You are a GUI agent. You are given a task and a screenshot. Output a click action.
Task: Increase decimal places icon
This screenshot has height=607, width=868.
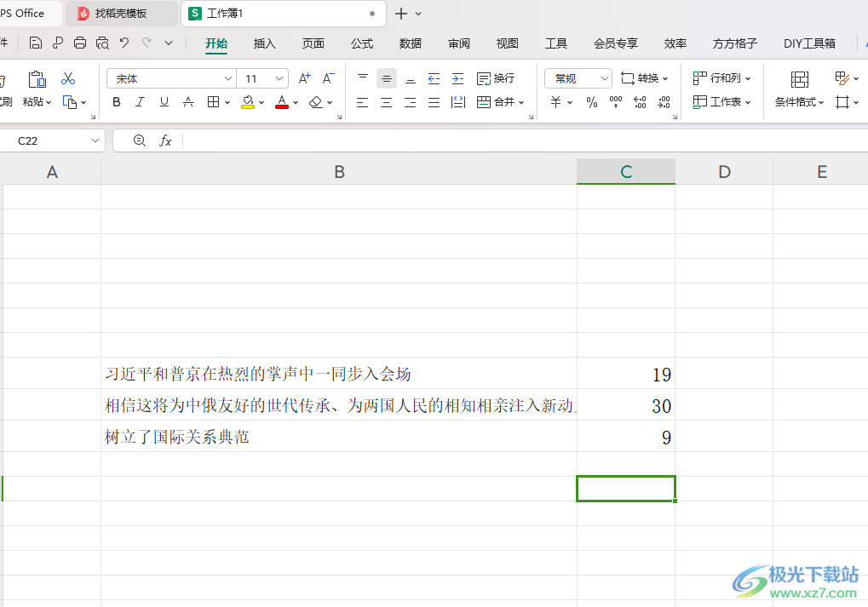(x=640, y=102)
